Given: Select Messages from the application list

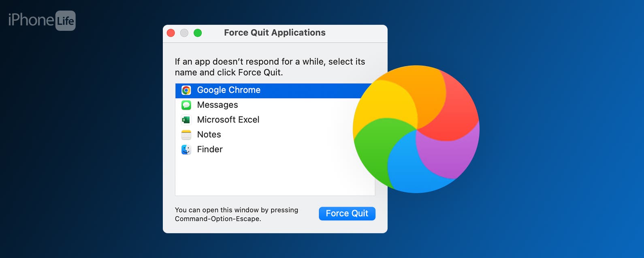Looking at the screenshot, I should pyautogui.click(x=217, y=105).
